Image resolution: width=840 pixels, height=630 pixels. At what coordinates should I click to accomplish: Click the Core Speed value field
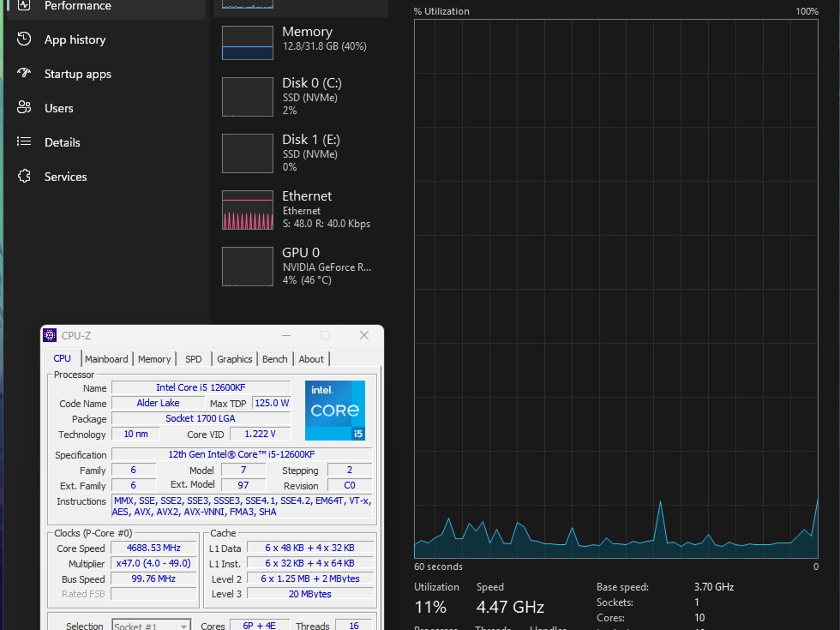click(x=153, y=548)
